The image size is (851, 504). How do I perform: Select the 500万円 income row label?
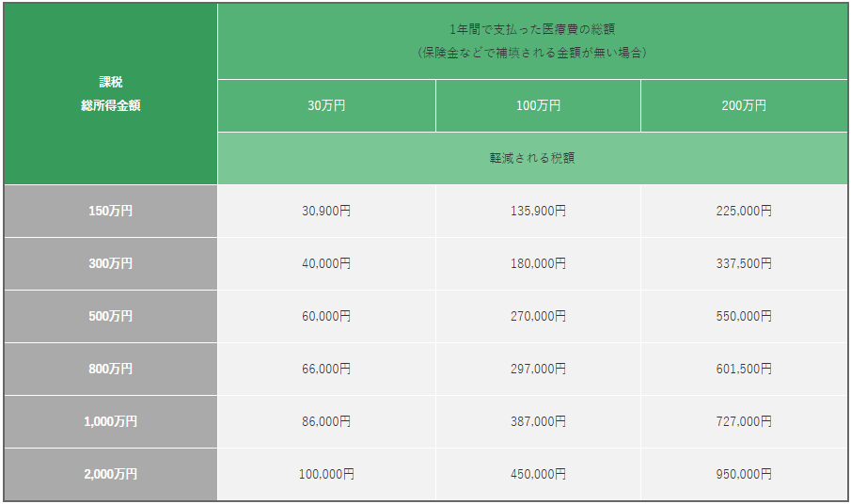[x=111, y=316]
